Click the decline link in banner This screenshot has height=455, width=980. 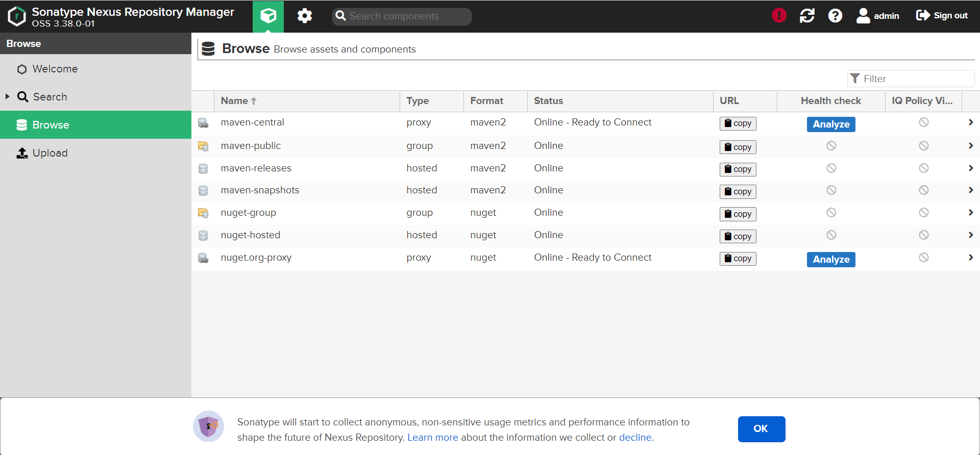[635, 438]
